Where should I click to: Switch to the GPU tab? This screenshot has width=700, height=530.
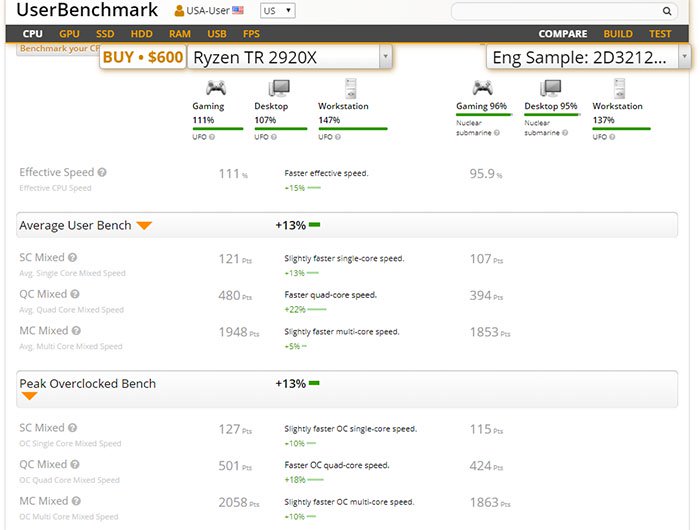tap(69, 34)
